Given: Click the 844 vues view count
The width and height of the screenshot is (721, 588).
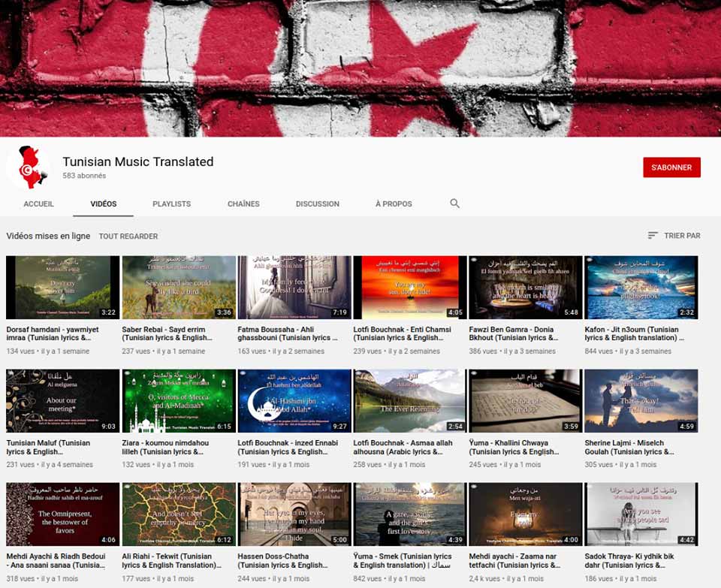Looking at the screenshot, I should point(599,351).
